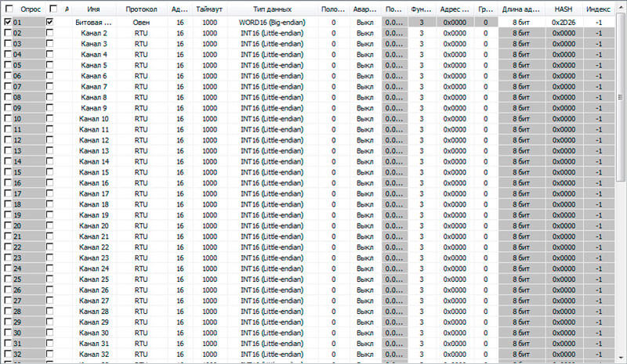Click the scrollbar down arrow at bottom
Image resolution: width=627 pixels, height=364 pixels.
[621, 357]
